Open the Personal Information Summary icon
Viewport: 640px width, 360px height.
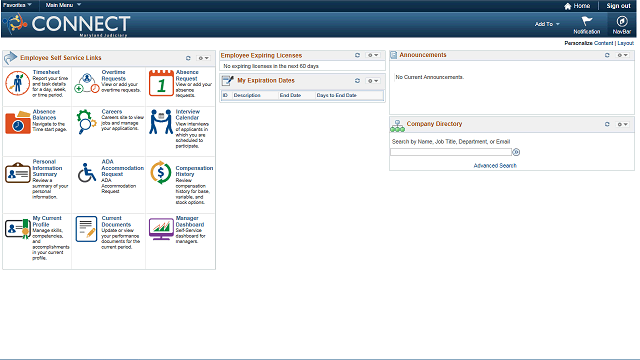[18, 172]
